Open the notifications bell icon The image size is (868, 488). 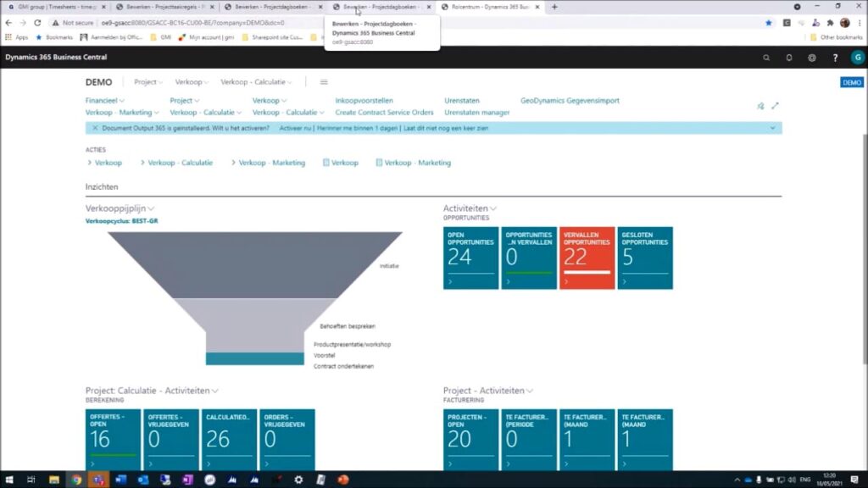click(x=789, y=58)
